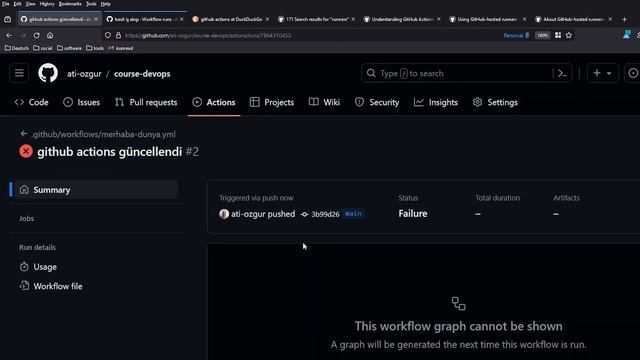The image size is (640, 360).
Task: Open the View menu
Action: [30, 4]
